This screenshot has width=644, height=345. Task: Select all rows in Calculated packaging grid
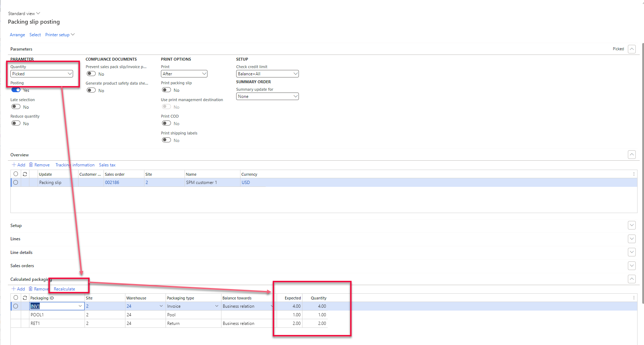[16, 298]
